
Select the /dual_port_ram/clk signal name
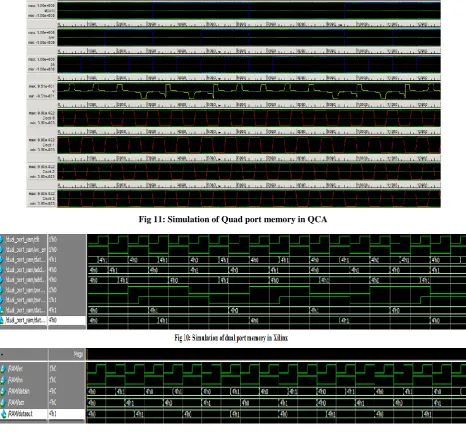[23, 239]
